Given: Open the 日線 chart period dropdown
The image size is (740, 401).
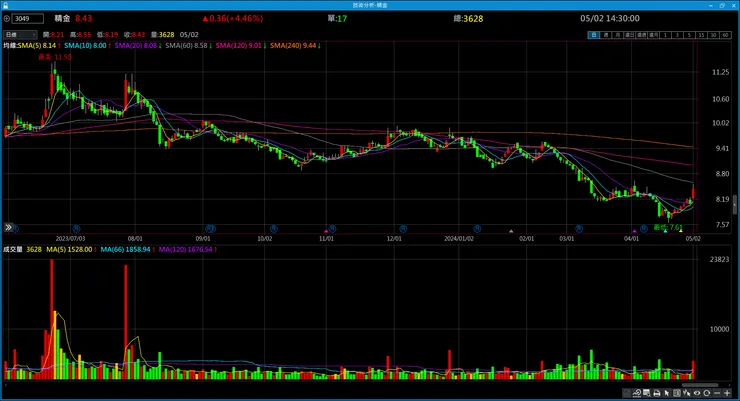Looking at the screenshot, I should [x=20, y=34].
